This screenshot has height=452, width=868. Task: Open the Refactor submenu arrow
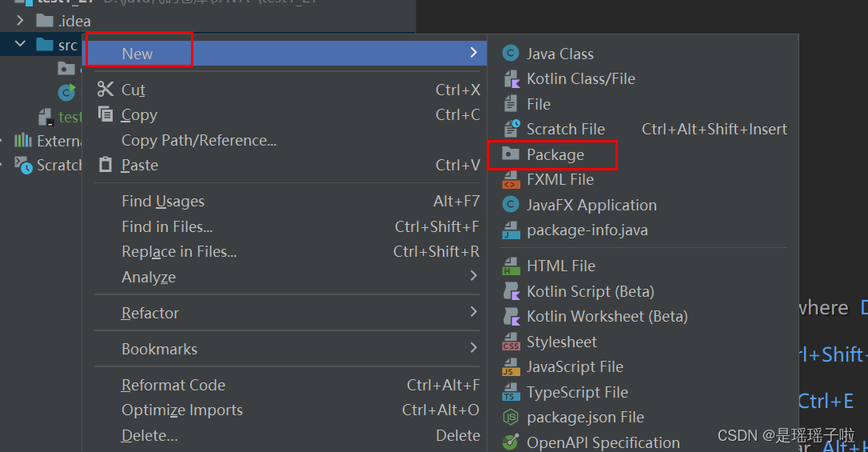click(x=473, y=312)
